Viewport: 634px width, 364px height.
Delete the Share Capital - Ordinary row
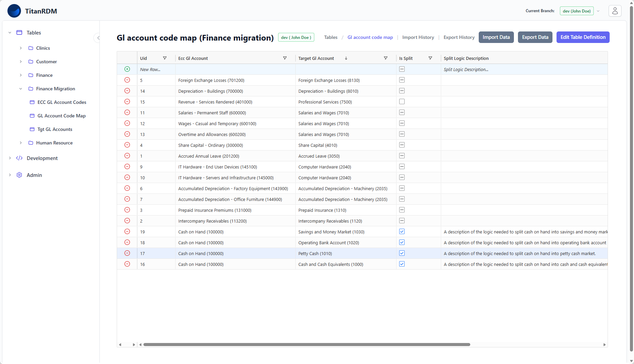tap(127, 145)
